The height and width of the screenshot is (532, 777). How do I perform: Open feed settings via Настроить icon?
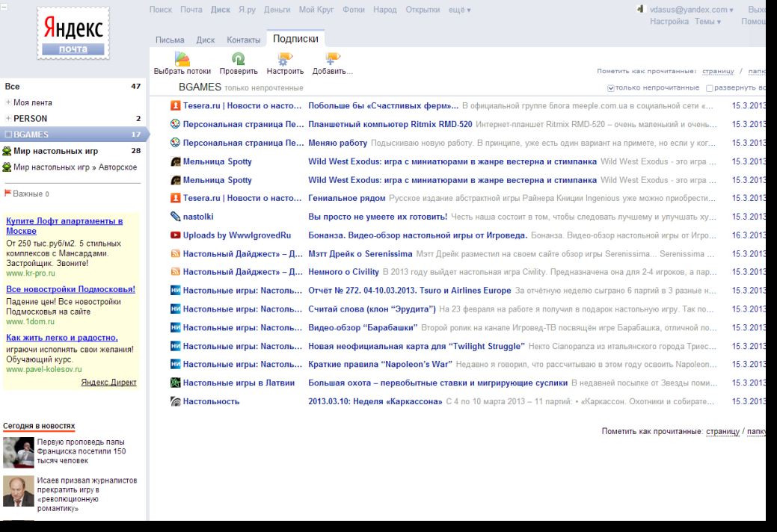tap(284, 59)
